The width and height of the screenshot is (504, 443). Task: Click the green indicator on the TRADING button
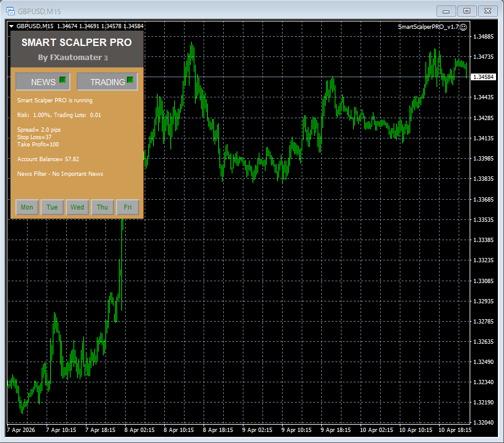130,81
